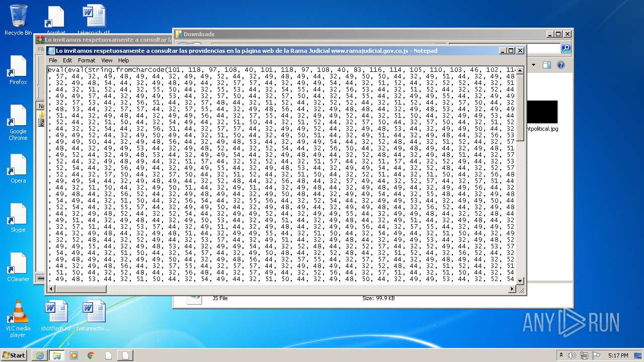Click the Notepad vertical scroll down arrow

pyautogui.click(x=520, y=281)
